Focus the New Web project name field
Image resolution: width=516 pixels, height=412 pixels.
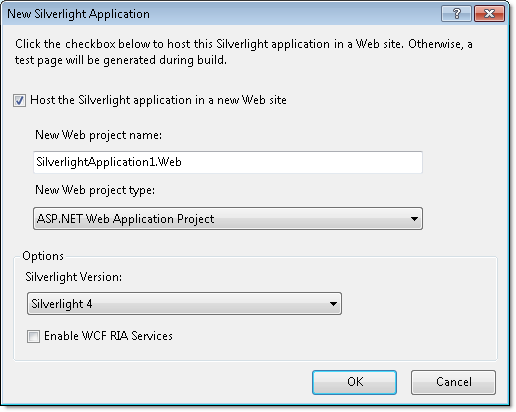[228, 162]
